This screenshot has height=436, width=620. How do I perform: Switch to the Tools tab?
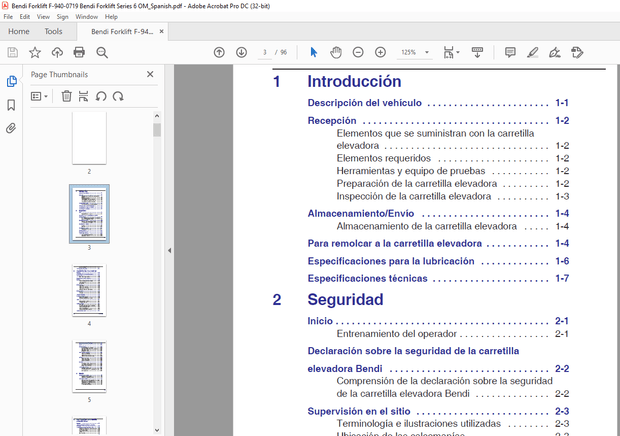tap(53, 31)
